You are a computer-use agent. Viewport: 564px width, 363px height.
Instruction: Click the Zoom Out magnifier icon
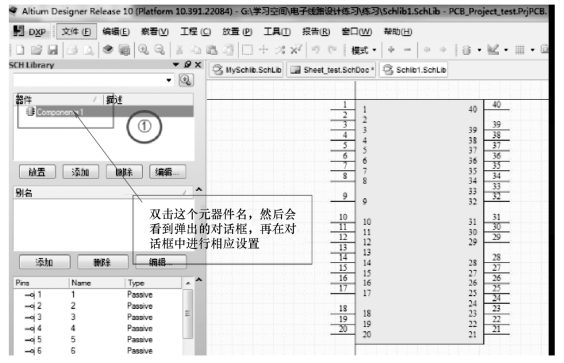coord(160,50)
